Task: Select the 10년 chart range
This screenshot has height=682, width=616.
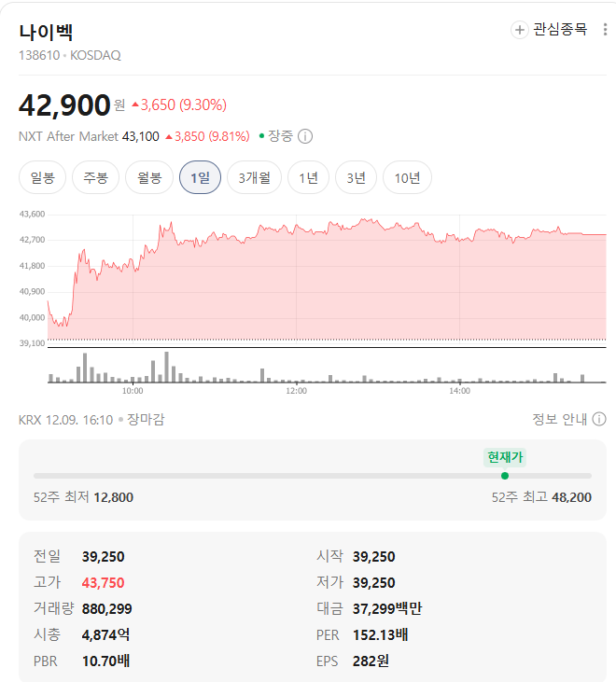Action: (407, 177)
